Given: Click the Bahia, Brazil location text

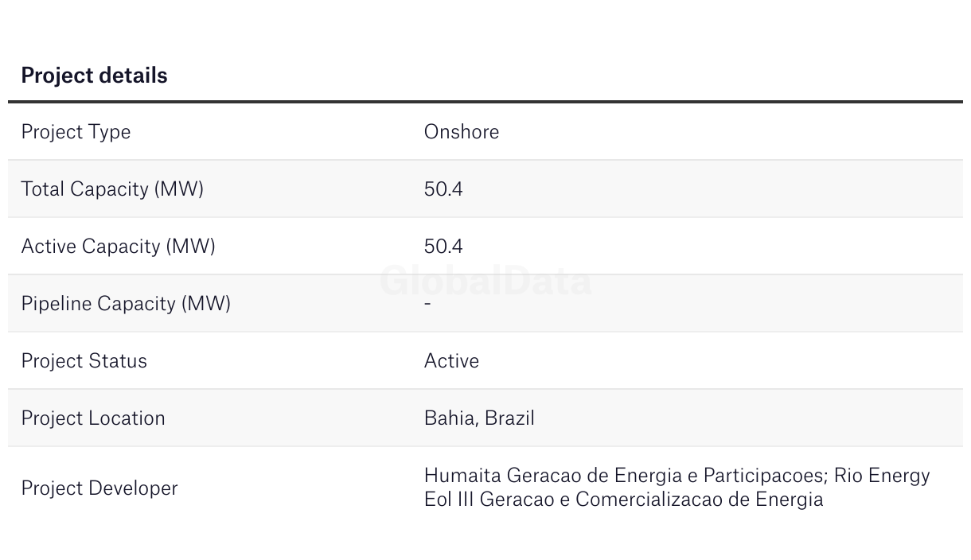Looking at the screenshot, I should pyautogui.click(x=479, y=418).
